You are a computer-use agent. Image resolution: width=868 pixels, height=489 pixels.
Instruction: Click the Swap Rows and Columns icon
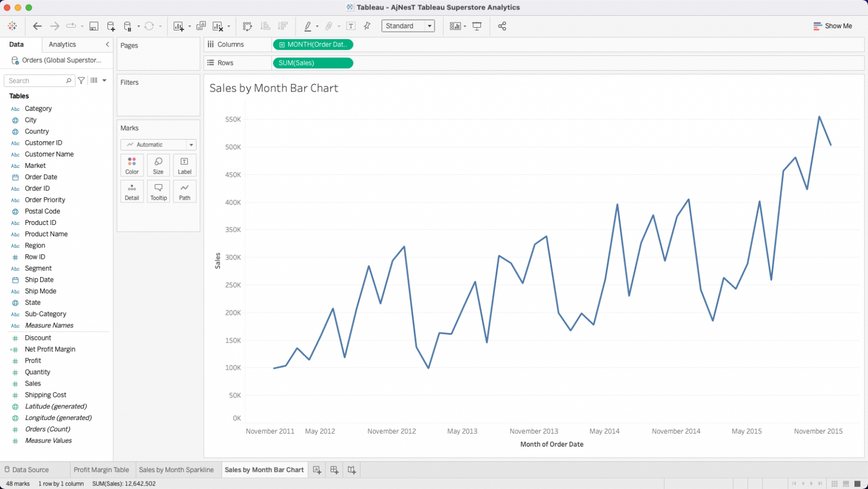247,26
